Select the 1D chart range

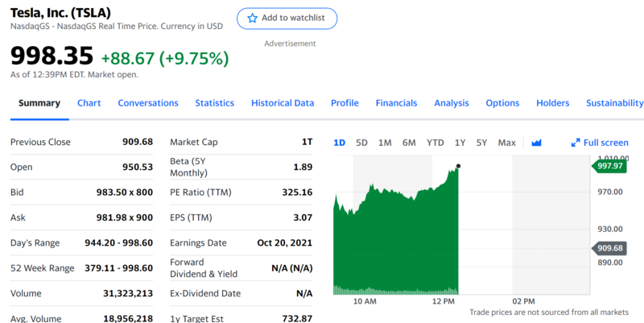[339, 143]
